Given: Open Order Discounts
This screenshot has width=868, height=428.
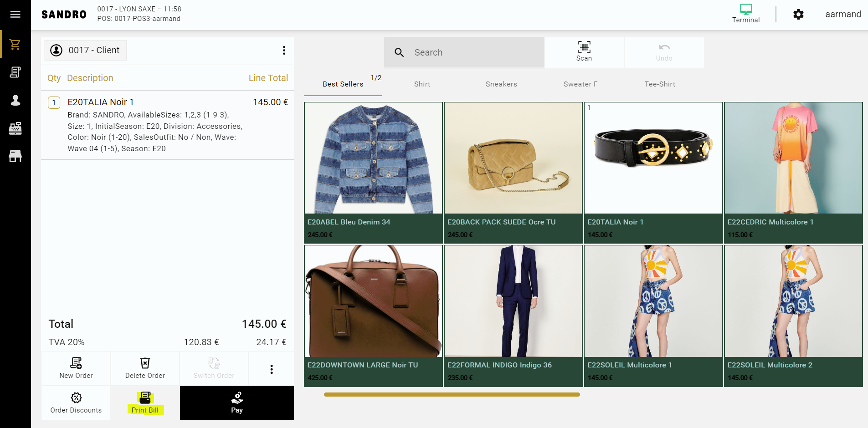Looking at the screenshot, I should click(76, 403).
